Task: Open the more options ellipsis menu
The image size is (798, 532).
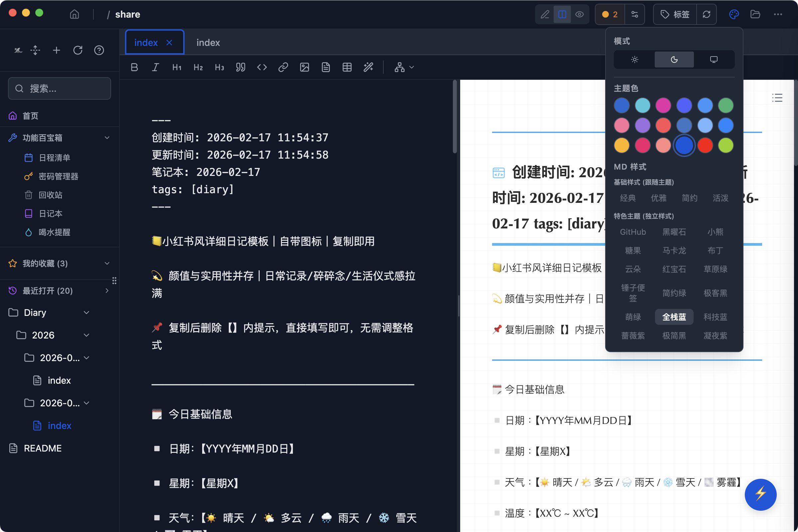Action: 778,14
